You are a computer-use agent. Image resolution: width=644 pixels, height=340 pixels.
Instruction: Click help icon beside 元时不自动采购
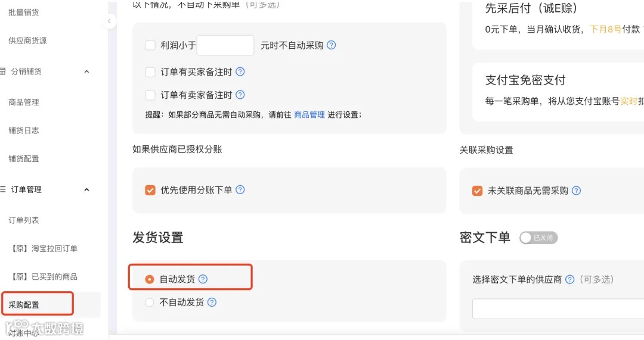(x=331, y=45)
